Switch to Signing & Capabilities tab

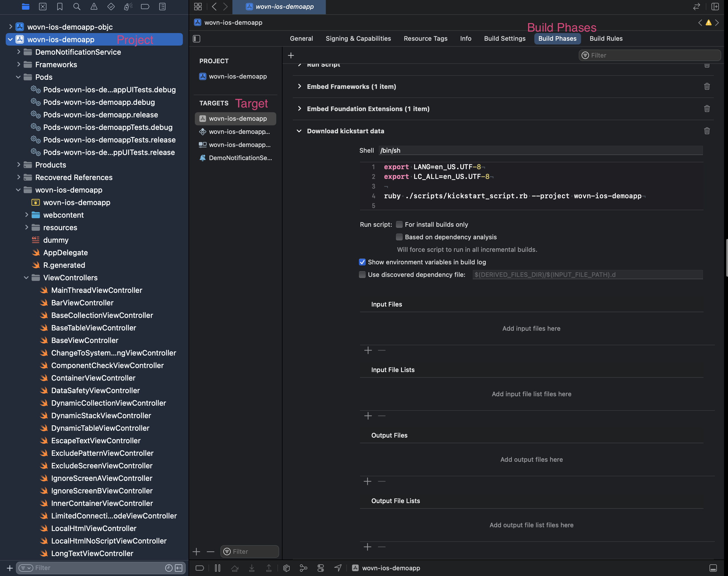358,38
